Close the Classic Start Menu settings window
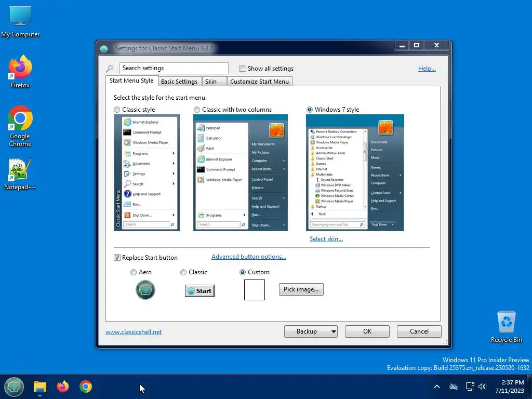Viewport: 532px width, 399px height. (436, 46)
